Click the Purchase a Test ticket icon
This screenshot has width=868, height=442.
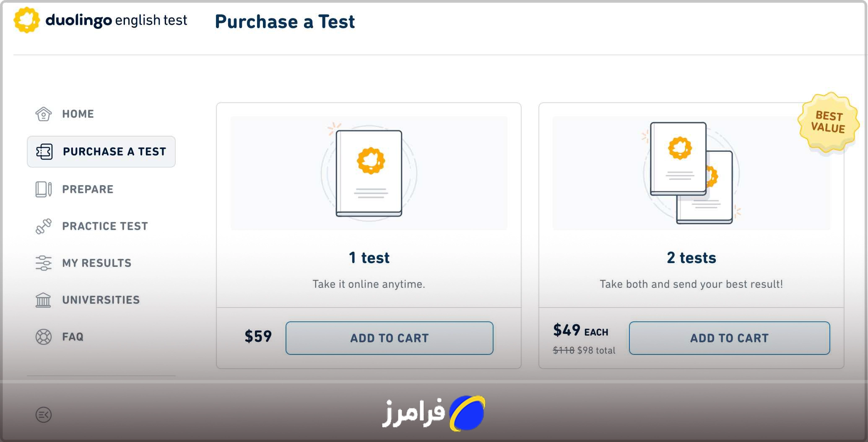point(44,152)
